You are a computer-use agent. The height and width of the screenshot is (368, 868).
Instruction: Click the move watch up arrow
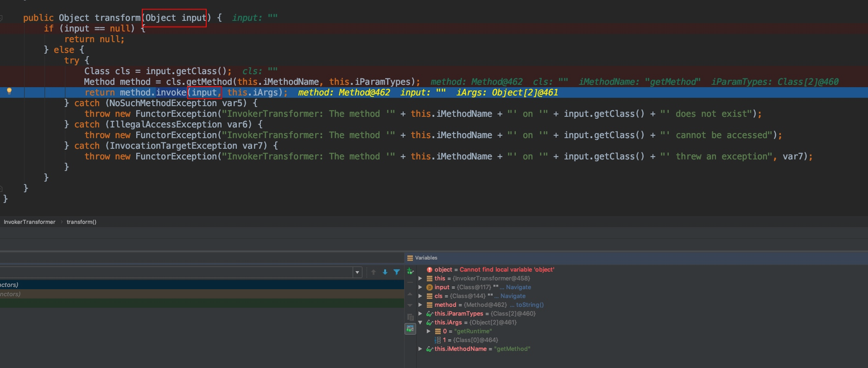410,294
